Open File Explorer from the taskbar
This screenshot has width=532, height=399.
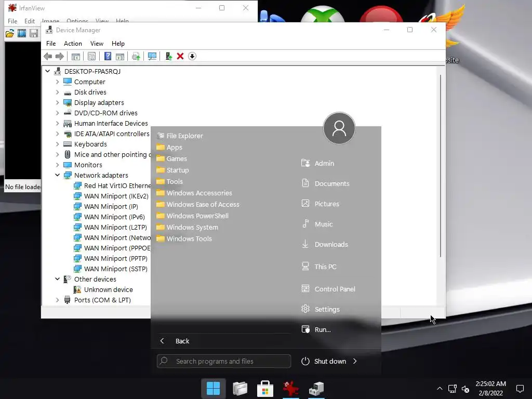(240, 389)
